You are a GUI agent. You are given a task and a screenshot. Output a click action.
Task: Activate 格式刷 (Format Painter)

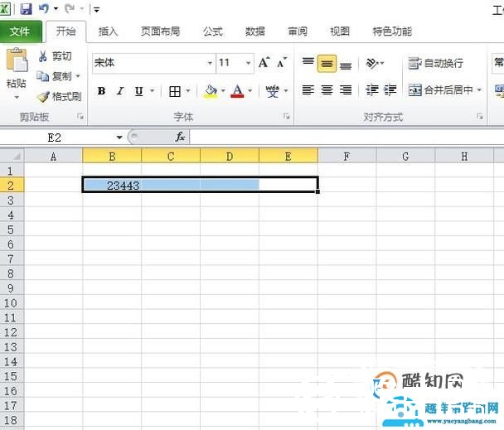point(60,96)
